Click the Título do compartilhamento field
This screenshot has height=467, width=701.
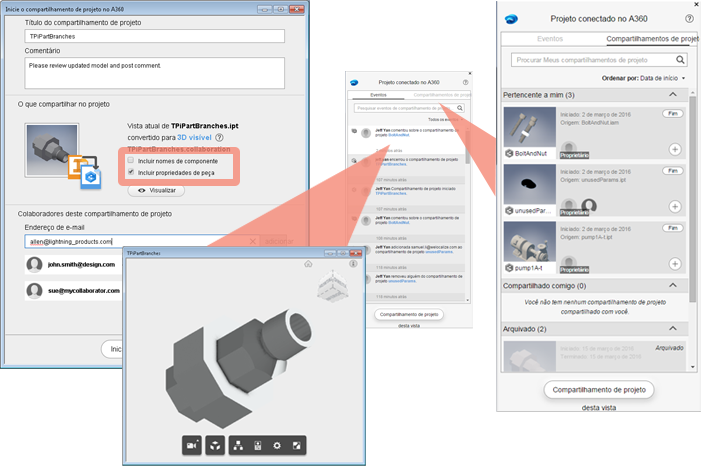[x=155, y=36]
